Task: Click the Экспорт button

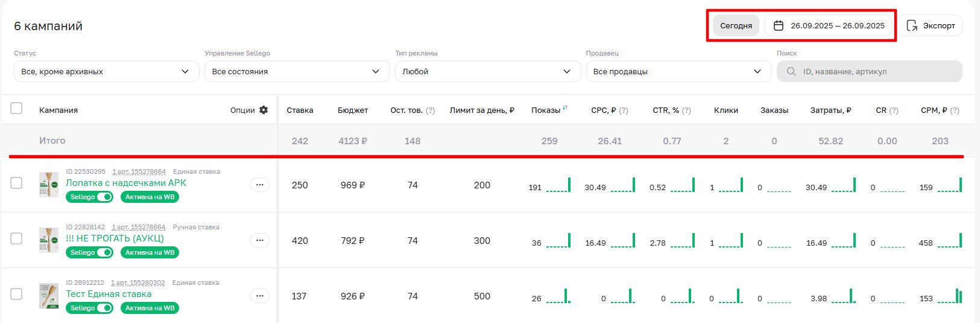Action: (x=931, y=25)
